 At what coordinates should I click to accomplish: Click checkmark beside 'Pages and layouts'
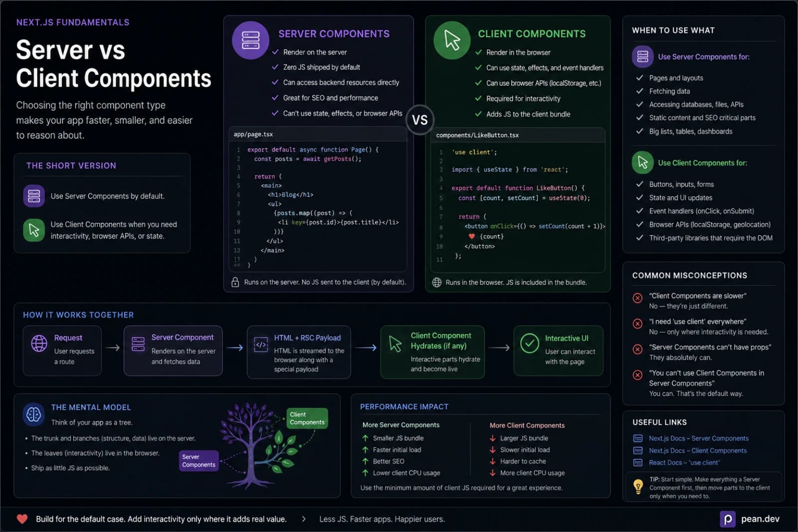[639, 78]
